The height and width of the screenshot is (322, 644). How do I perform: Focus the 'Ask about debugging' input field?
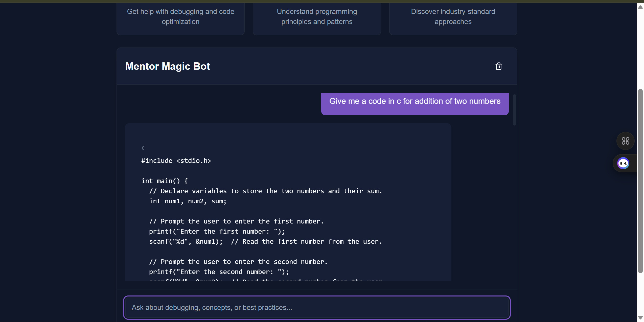coord(316,307)
